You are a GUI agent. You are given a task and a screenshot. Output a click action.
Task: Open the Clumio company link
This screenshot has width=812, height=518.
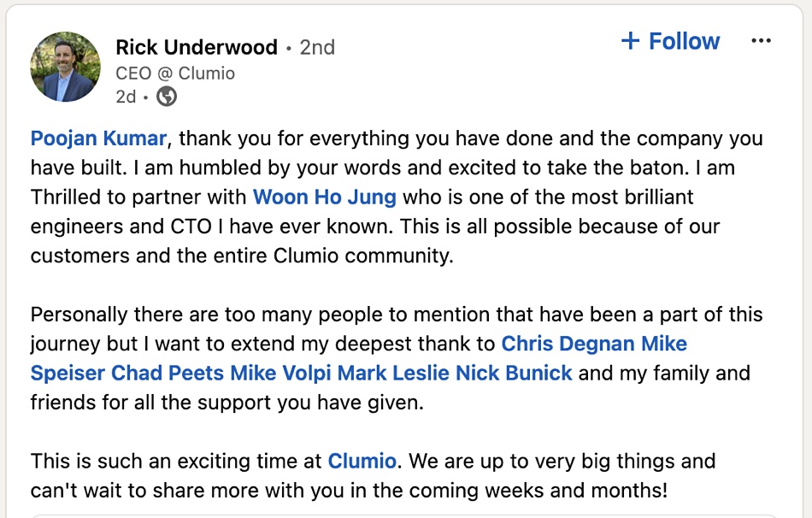tap(362, 461)
